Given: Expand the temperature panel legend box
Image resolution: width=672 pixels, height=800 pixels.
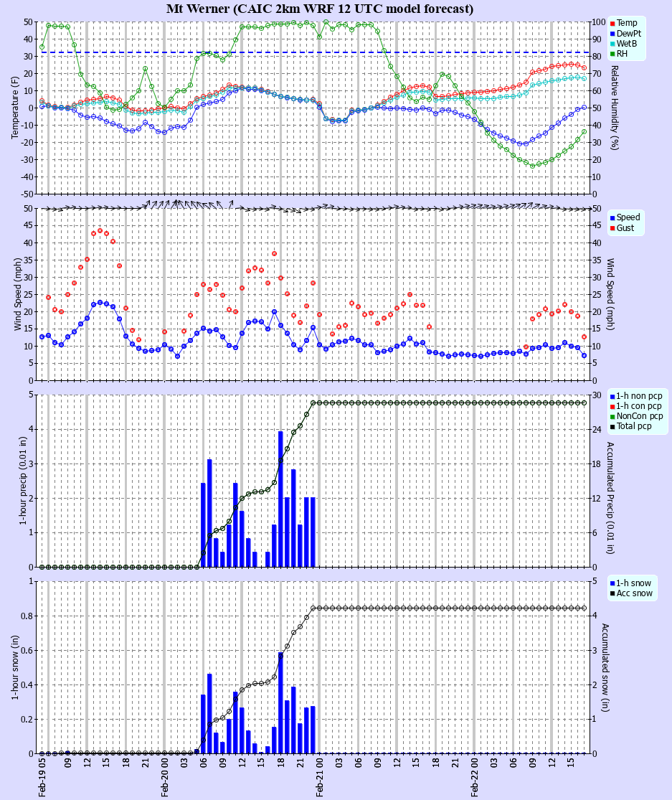Looking at the screenshot, I should tap(628, 39).
